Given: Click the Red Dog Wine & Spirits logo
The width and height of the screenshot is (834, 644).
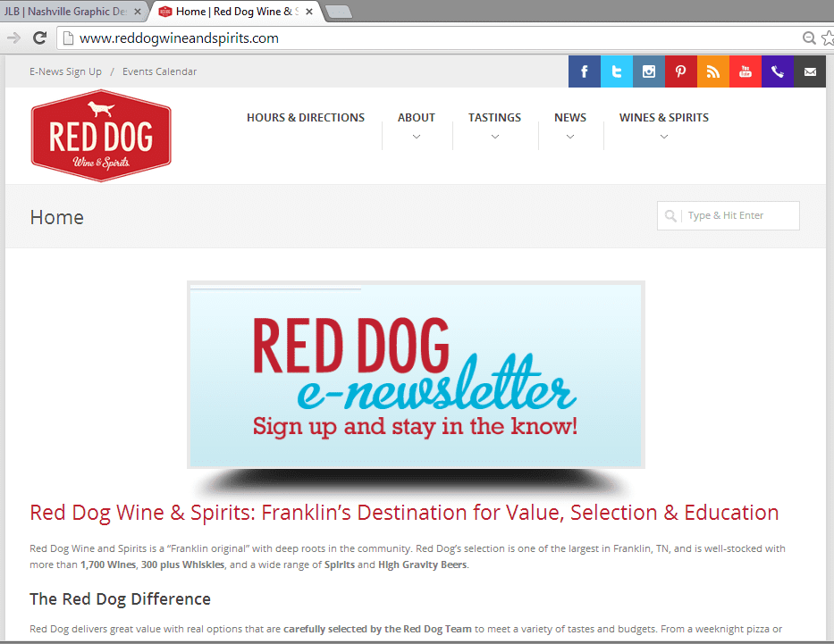Looking at the screenshot, I should pos(101,135).
